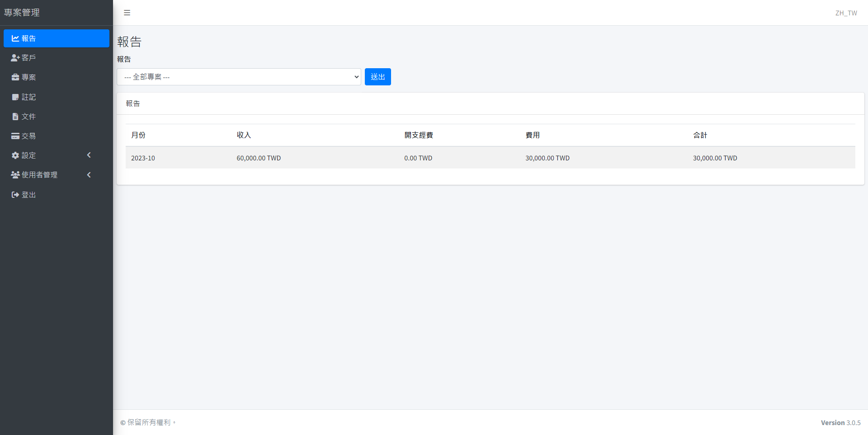Select the 報告 chart icon in sidebar
Viewport: 868px width, 435px height.
point(15,38)
